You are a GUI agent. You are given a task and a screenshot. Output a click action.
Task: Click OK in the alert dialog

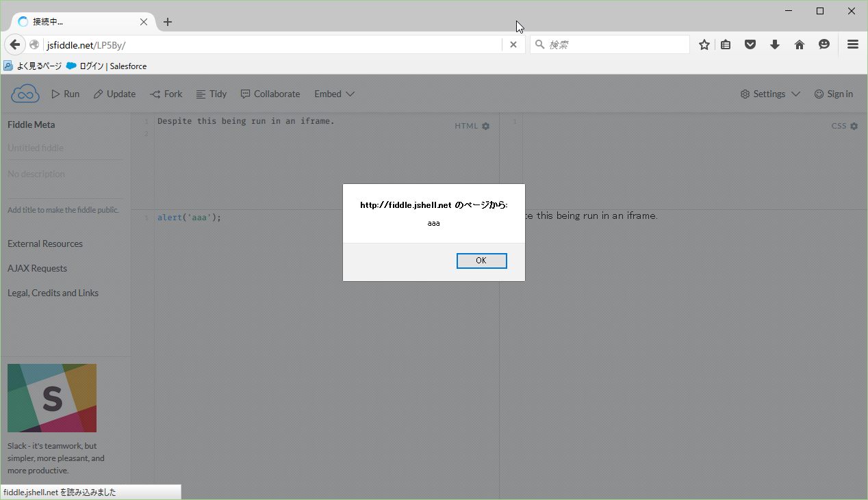(x=481, y=261)
